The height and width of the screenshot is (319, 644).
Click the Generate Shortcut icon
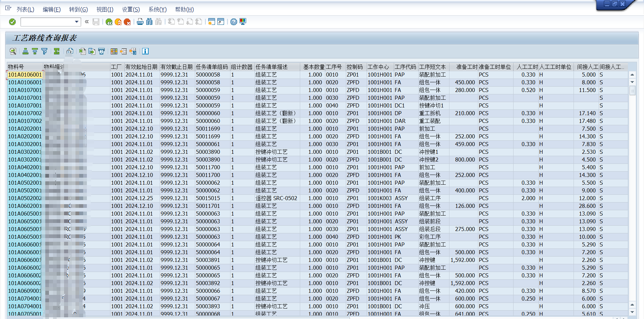tap(221, 22)
